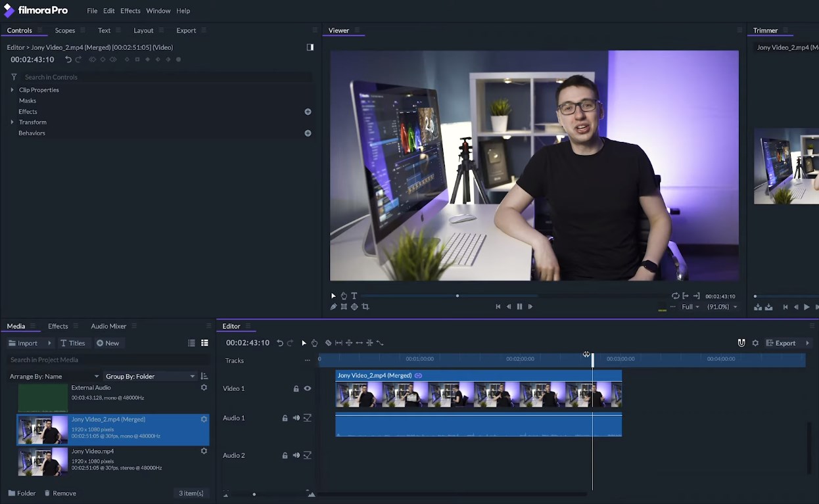Select the Text tool in the Viewer

click(x=354, y=296)
